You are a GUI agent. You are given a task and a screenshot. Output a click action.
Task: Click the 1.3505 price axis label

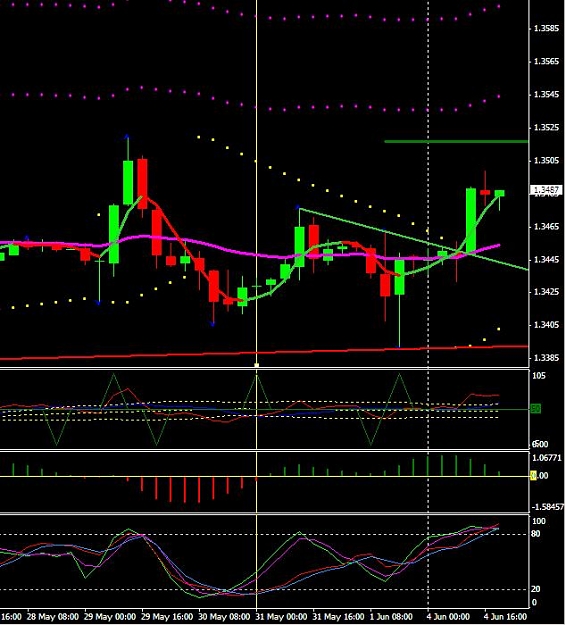click(546, 161)
